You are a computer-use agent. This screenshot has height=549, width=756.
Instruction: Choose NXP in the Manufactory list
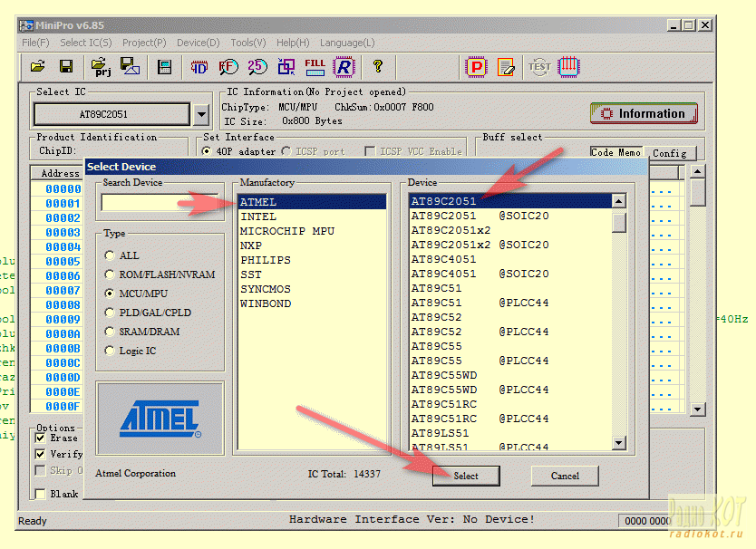312,246
